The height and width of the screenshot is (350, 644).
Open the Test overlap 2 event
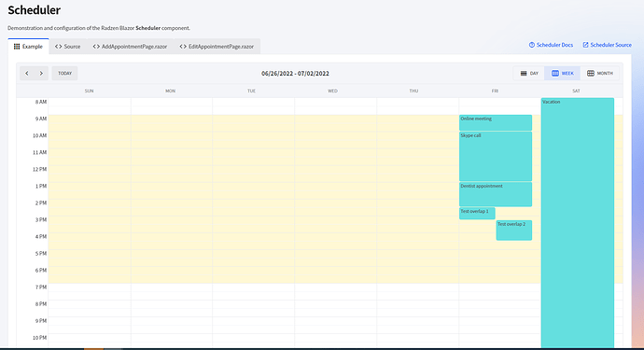[514, 230]
